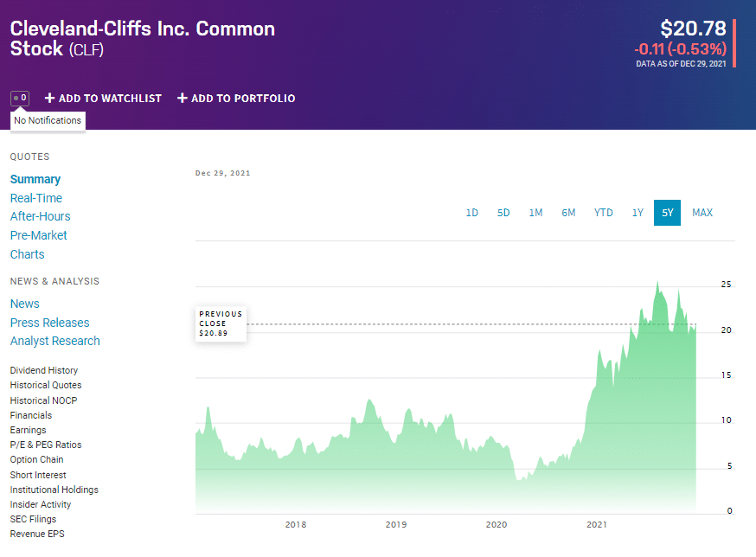The width and height of the screenshot is (756, 557).
Task: Show the YTD chart range
Action: [603, 213]
